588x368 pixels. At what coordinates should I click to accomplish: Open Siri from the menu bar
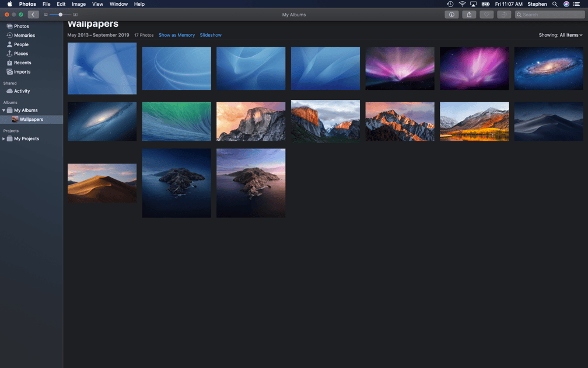click(x=566, y=4)
